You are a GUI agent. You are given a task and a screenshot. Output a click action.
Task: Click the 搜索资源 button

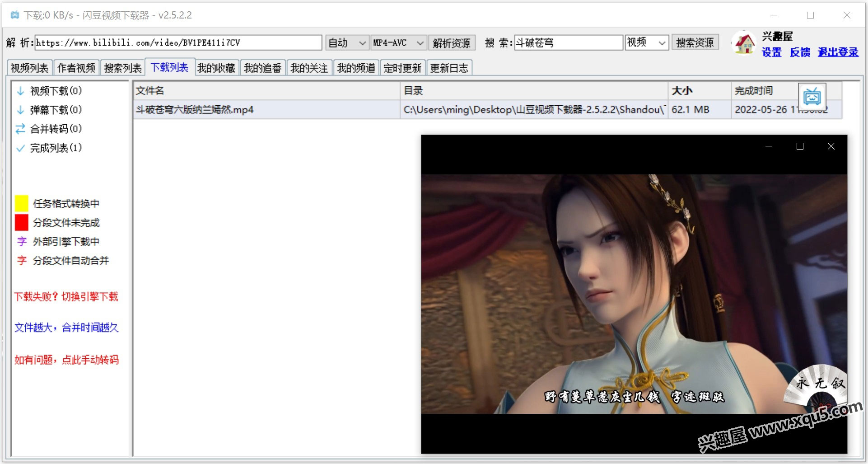695,43
